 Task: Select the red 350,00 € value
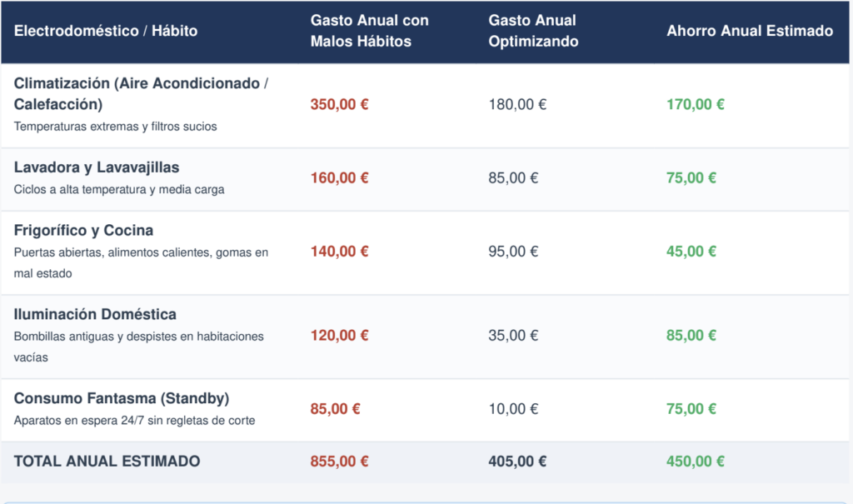(340, 104)
